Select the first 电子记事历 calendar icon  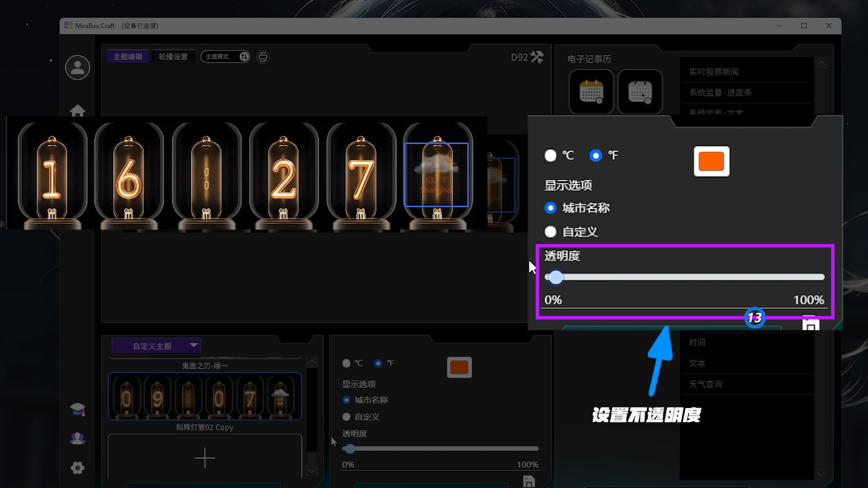point(591,92)
